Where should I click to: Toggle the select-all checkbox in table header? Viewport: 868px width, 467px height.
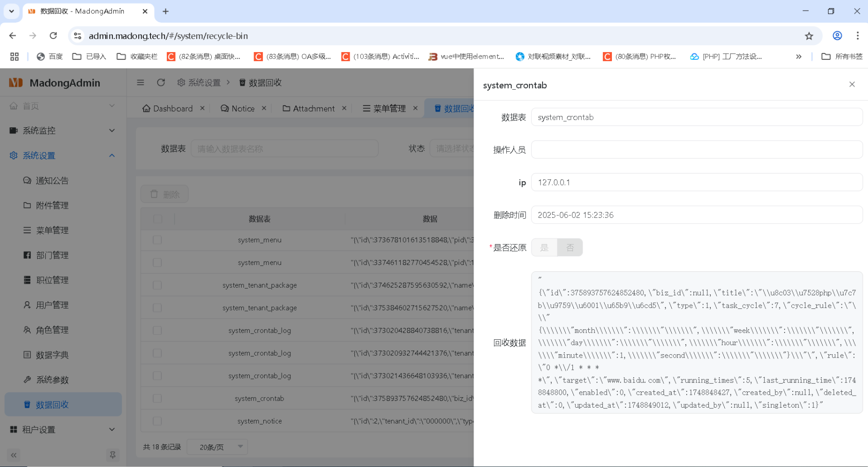(157, 219)
